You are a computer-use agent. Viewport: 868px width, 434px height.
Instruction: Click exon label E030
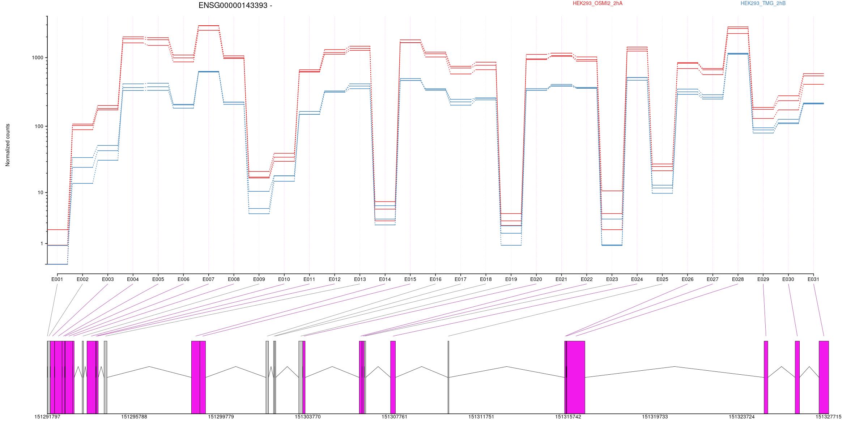[x=788, y=279]
